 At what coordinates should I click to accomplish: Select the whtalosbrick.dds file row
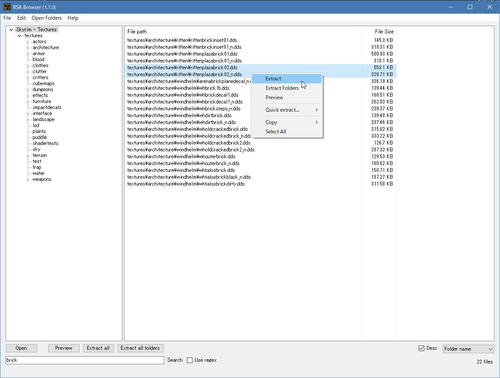260,170
